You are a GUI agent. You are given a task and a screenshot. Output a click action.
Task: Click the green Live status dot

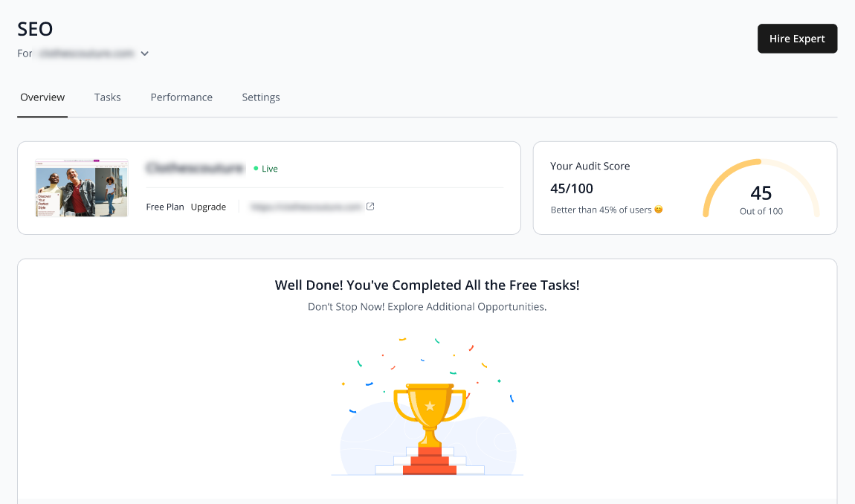pyautogui.click(x=256, y=169)
